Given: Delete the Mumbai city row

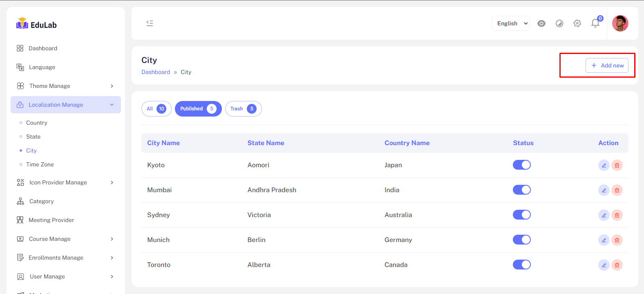Looking at the screenshot, I should click(617, 190).
